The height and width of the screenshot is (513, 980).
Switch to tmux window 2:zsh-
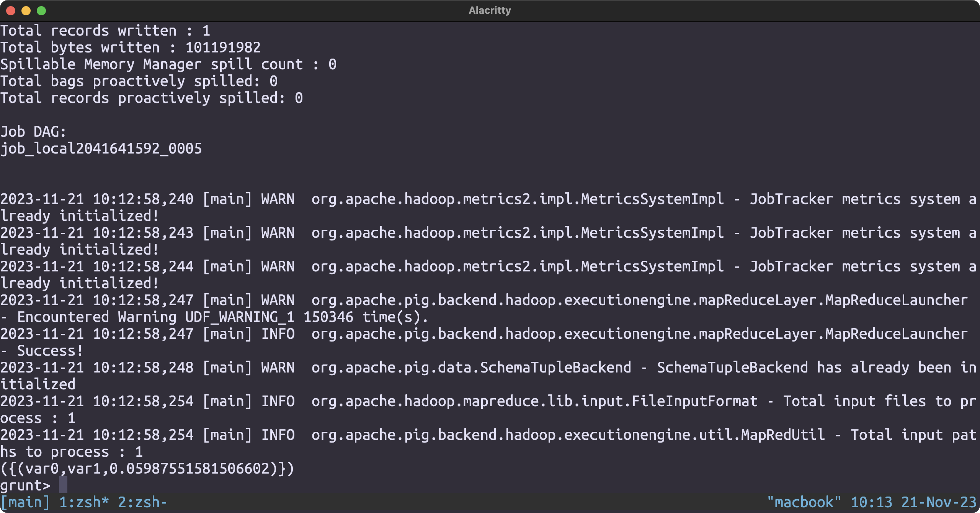point(142,502)
